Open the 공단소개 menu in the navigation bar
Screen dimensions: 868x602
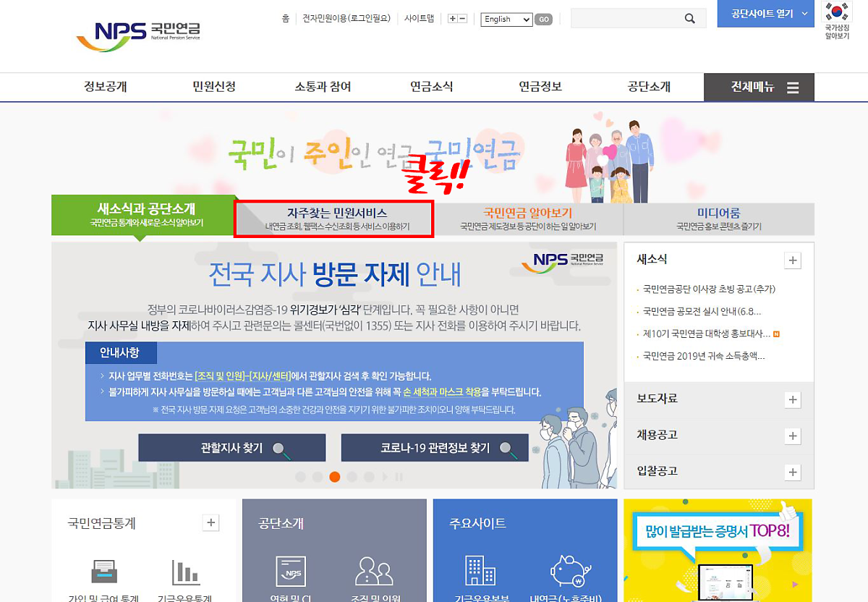[649, 87]
